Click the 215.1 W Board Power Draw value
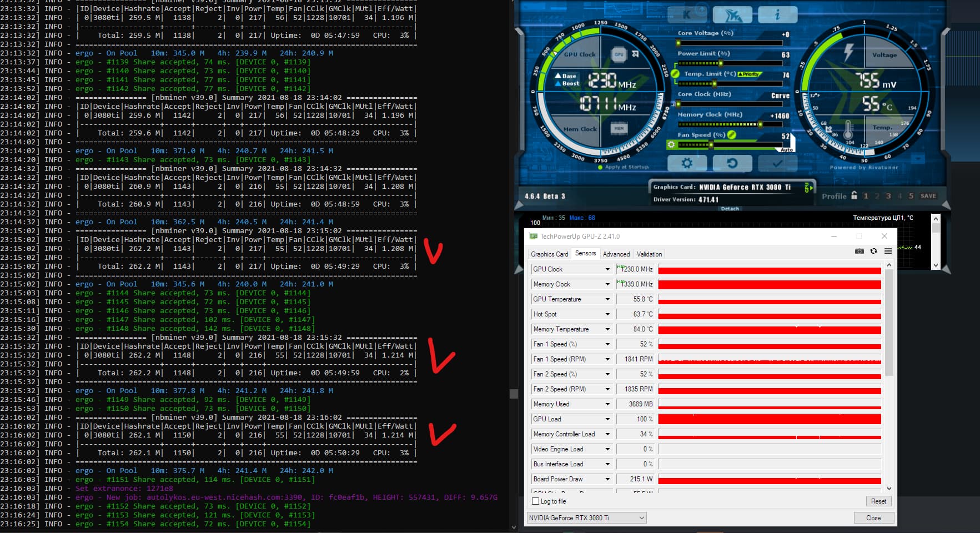Image resolution: width=980 pixels, height=533 pixels. click(x=635, y=479)
